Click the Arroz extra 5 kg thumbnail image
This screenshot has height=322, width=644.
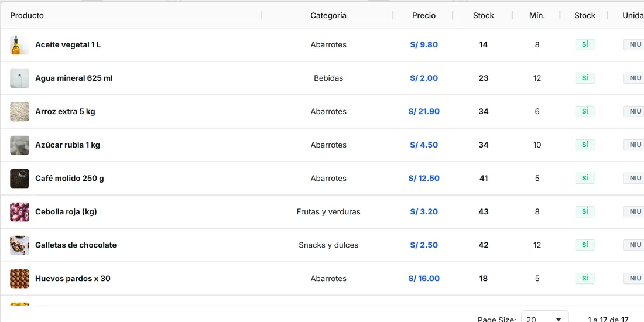[20, 112]
